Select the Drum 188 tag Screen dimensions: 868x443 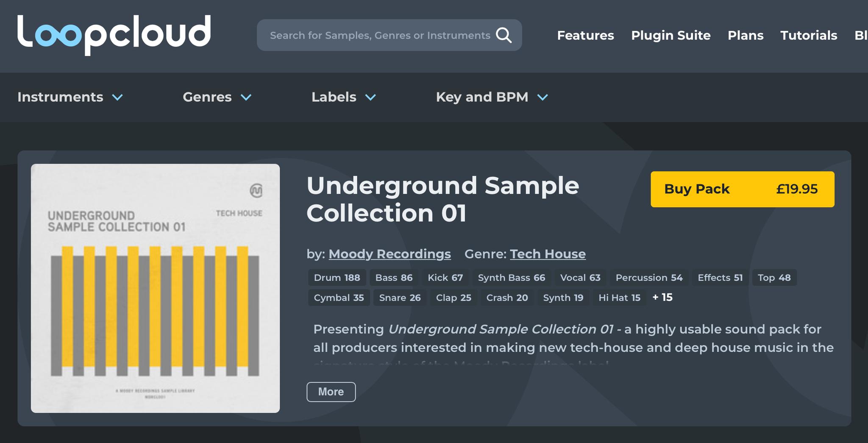point(337,278)
